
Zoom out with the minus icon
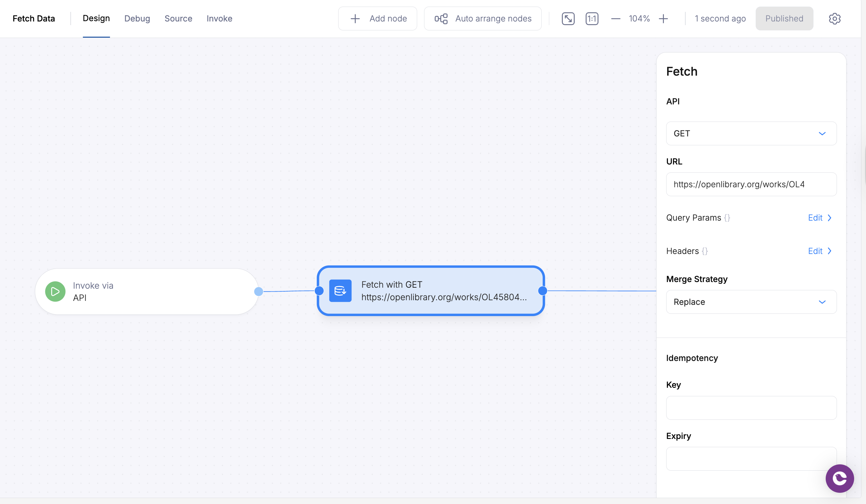pos(615,18)
